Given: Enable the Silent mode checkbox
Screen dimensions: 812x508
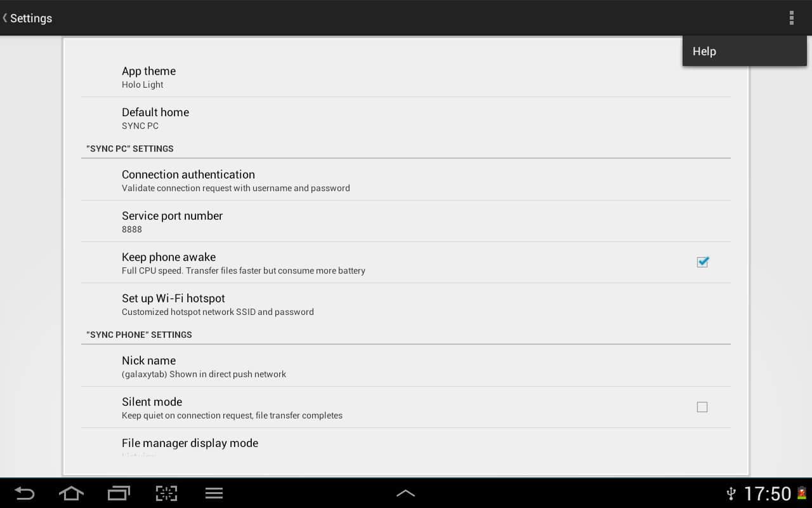Looking at the screenshot, I should (x=702, y=407).
